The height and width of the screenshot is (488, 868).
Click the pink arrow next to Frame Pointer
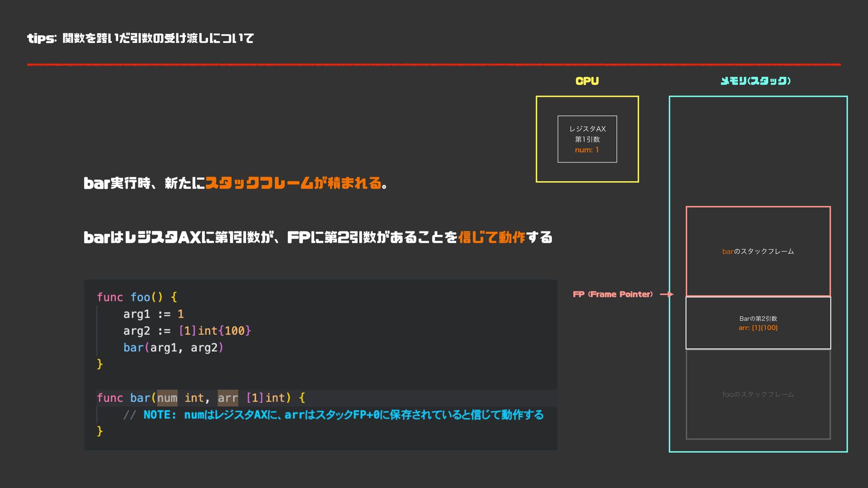(666, 294)
